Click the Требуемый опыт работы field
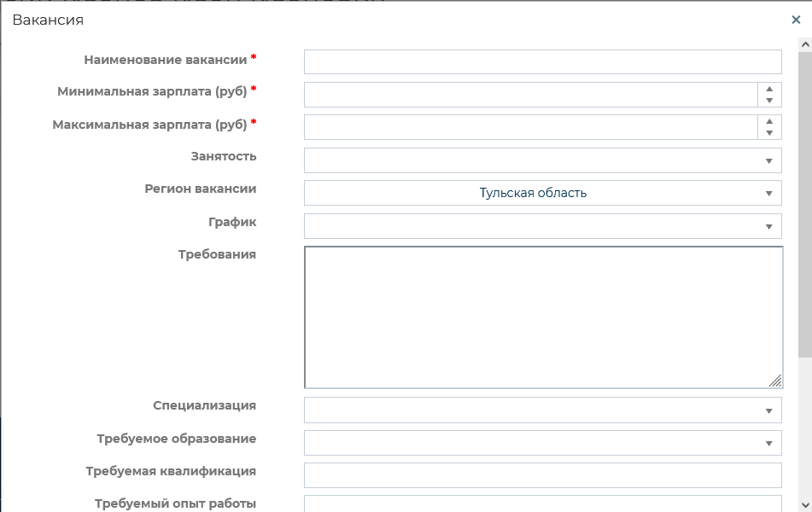The image size is (812, 512). (x=542, y=504)
